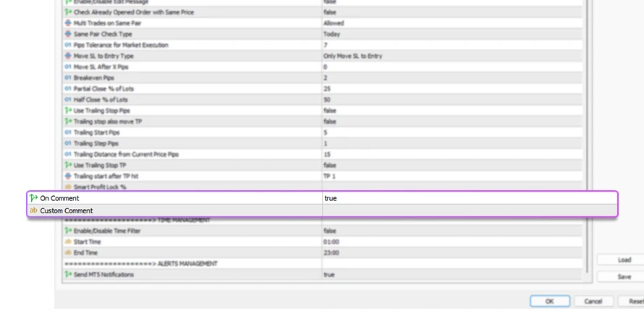Click the integer icon beside Partial Close % of Lots

(x=68, y=88)
